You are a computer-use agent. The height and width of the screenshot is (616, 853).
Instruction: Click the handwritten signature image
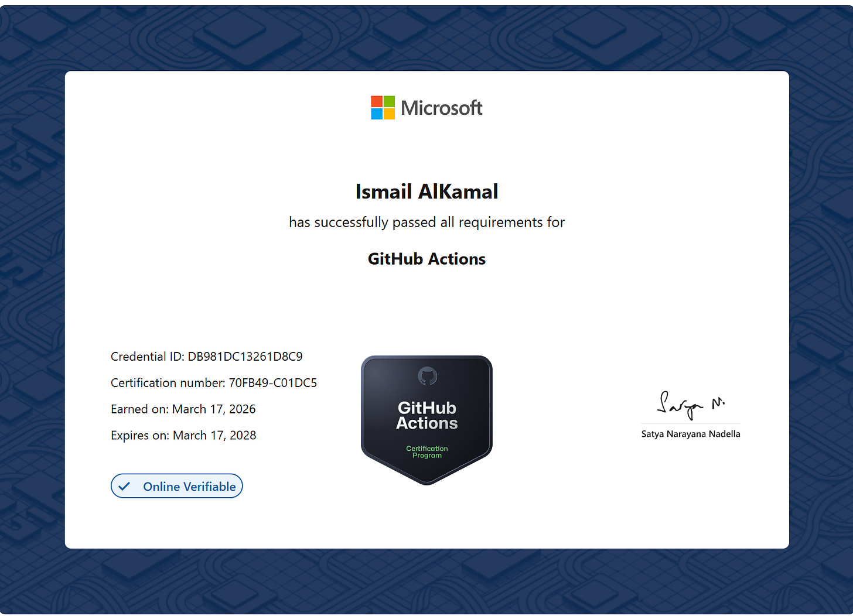click(691, 405)
